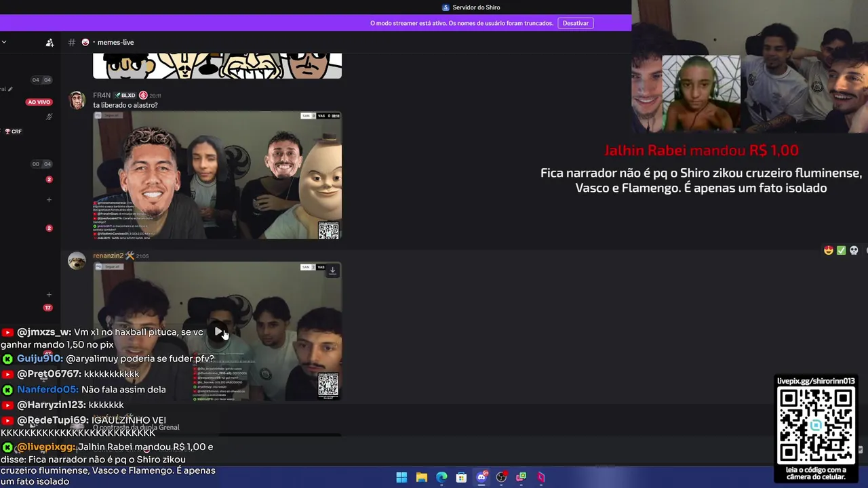Click the QR code inside FR4N's image
Image resolution: width=868 pixels, height=488 pixels.
(x=328, y=230)
